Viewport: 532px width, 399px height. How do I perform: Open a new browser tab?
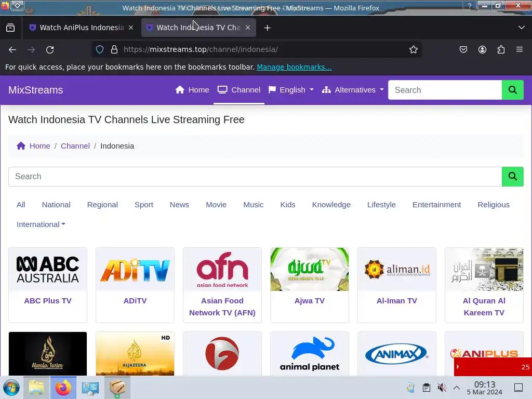[268, 28]
